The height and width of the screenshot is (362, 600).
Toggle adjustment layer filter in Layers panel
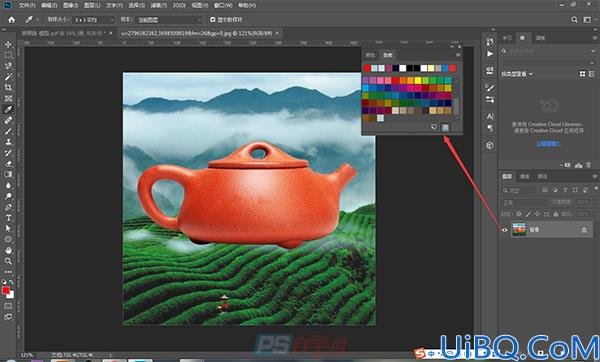click(x=555, y=190)
